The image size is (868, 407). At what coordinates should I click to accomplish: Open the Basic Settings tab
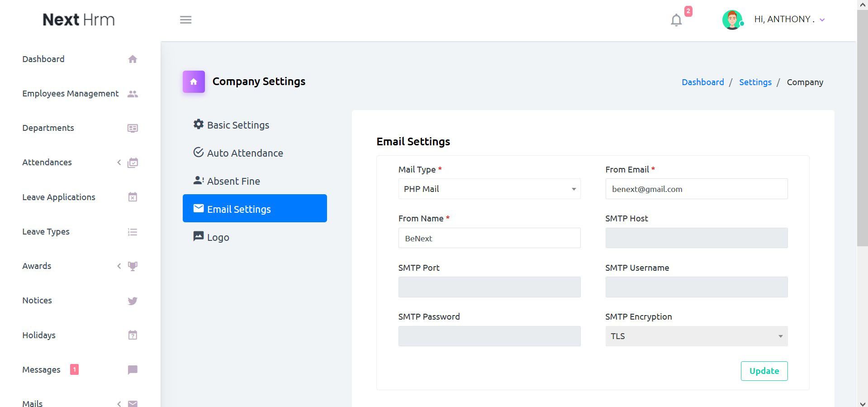pos(238,125)
